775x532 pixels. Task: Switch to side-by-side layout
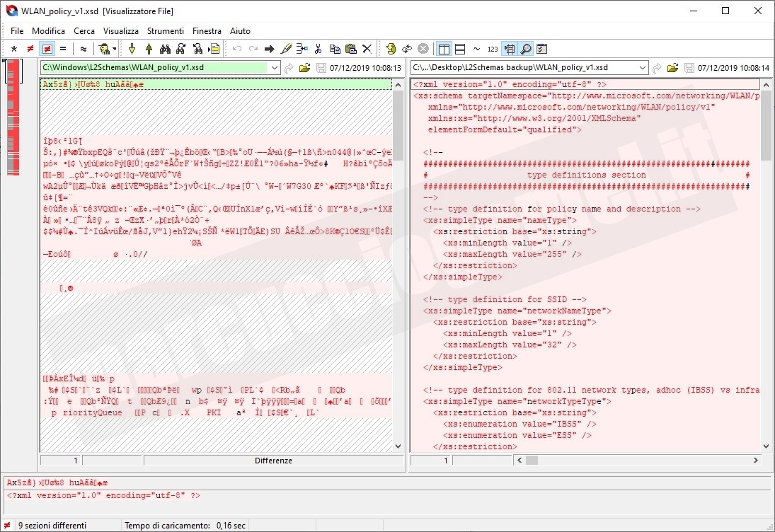(444, 49)
